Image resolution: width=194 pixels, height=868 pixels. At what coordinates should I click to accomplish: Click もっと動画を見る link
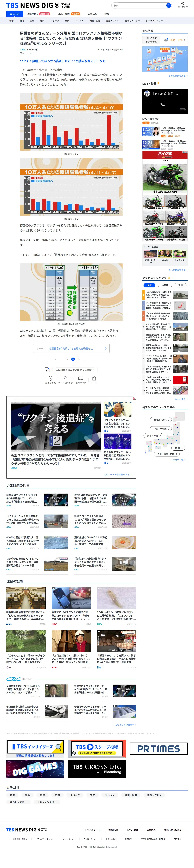pos(178,270)
